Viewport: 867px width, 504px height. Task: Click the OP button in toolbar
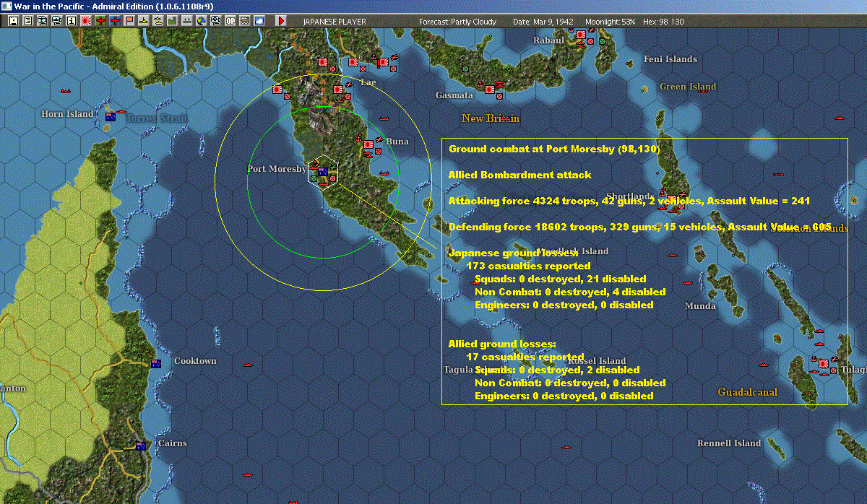click(230, 21)
